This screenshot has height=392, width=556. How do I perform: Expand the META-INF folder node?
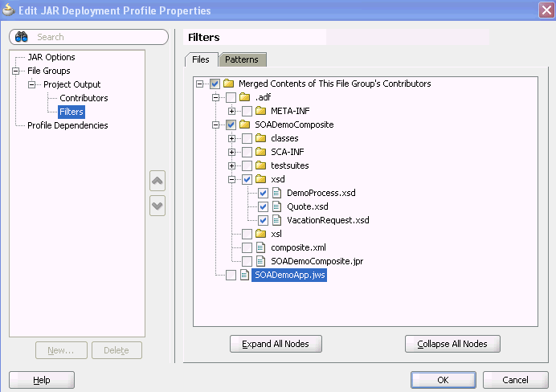pyautogui.click(x=231, y=112)
